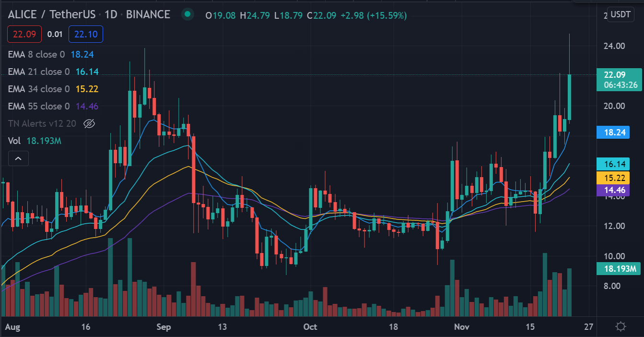Click the green market status indicator

[187, 15]
